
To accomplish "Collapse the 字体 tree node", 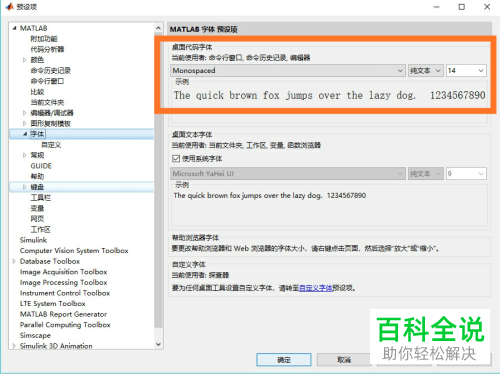I will 25,134.
